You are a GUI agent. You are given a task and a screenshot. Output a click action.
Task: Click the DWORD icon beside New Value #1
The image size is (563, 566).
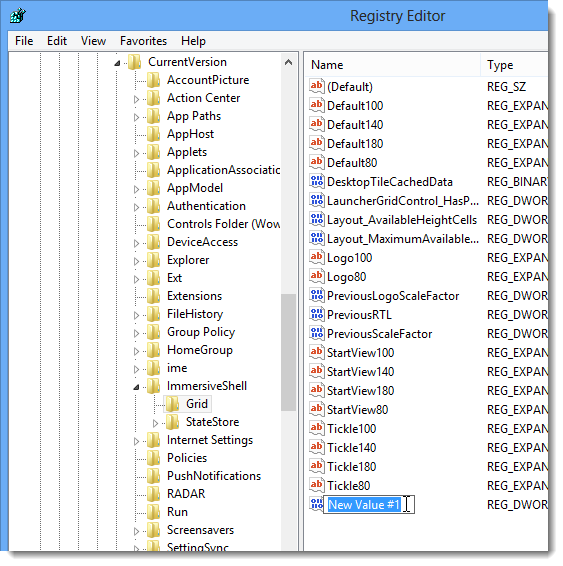click(x=317, y=504)
